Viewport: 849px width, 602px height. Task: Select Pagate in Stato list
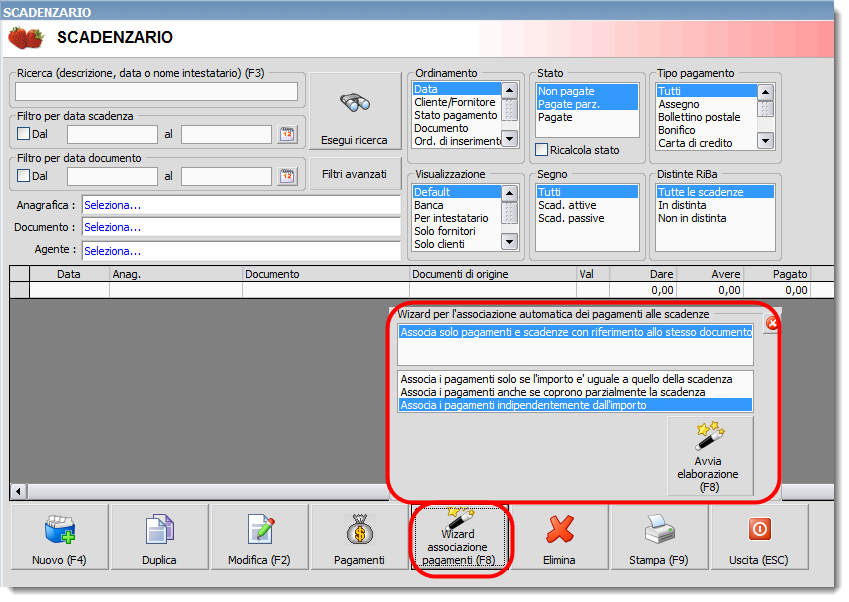click(x=587, y=117)
